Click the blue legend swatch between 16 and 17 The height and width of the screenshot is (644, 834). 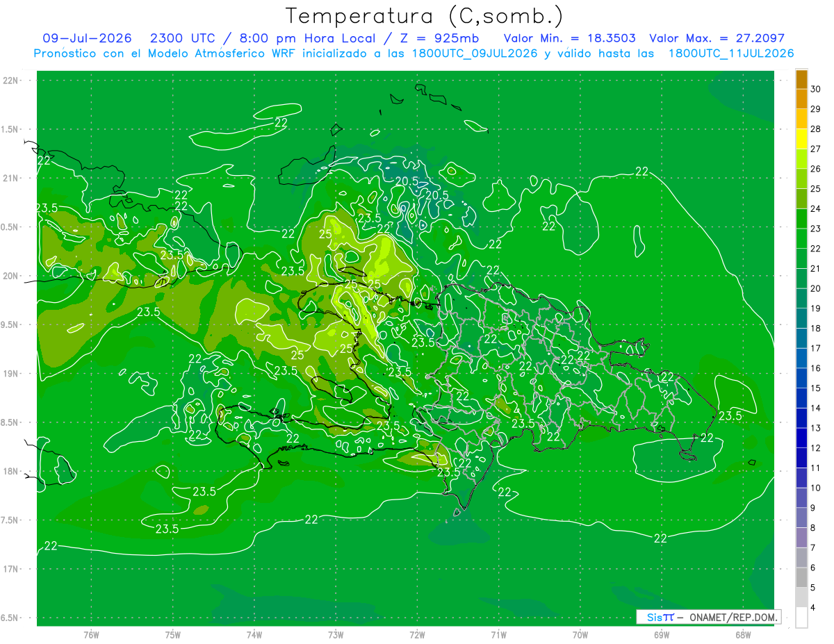(x=801, y=358)
